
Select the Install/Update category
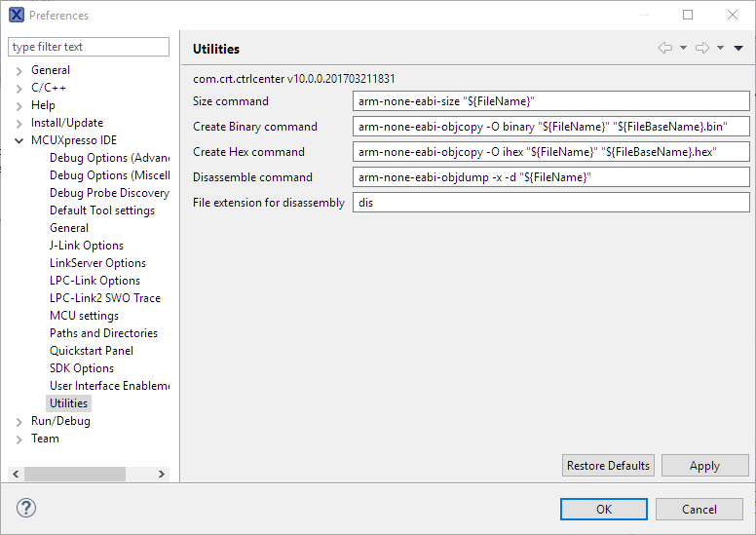[67, 123]
